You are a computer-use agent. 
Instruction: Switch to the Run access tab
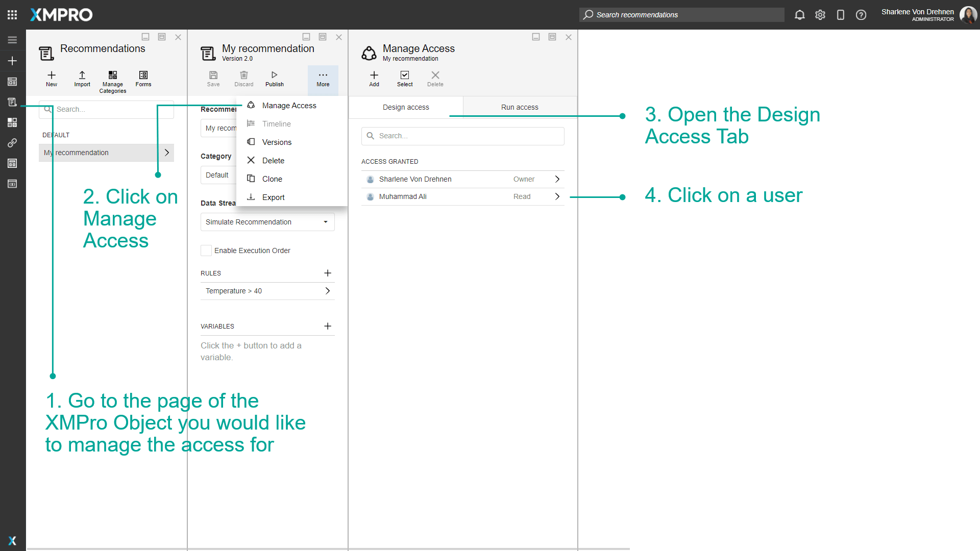tap(520, 107)
